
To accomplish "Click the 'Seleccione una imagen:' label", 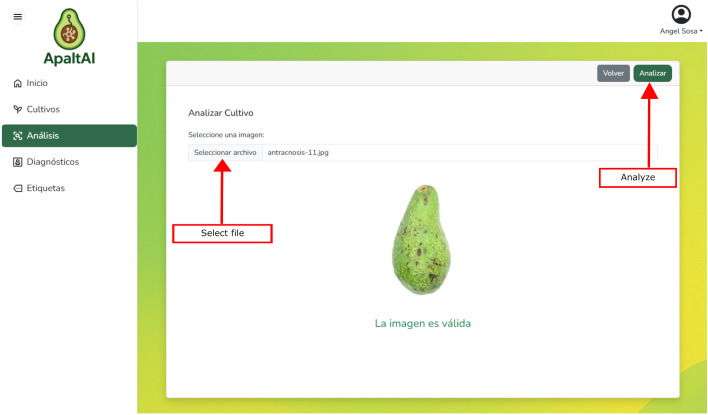I will [226, 135].
